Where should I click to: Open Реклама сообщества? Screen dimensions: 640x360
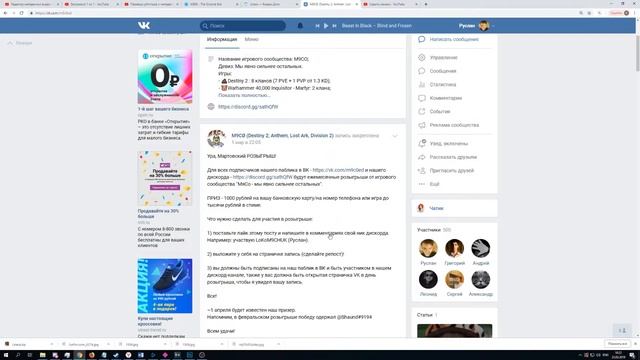[x=454, y=125]
